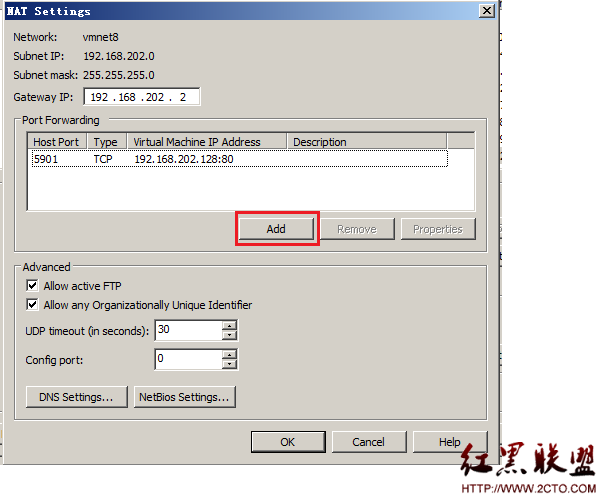Open DNS Settings dialog

[x=77, y=397]
